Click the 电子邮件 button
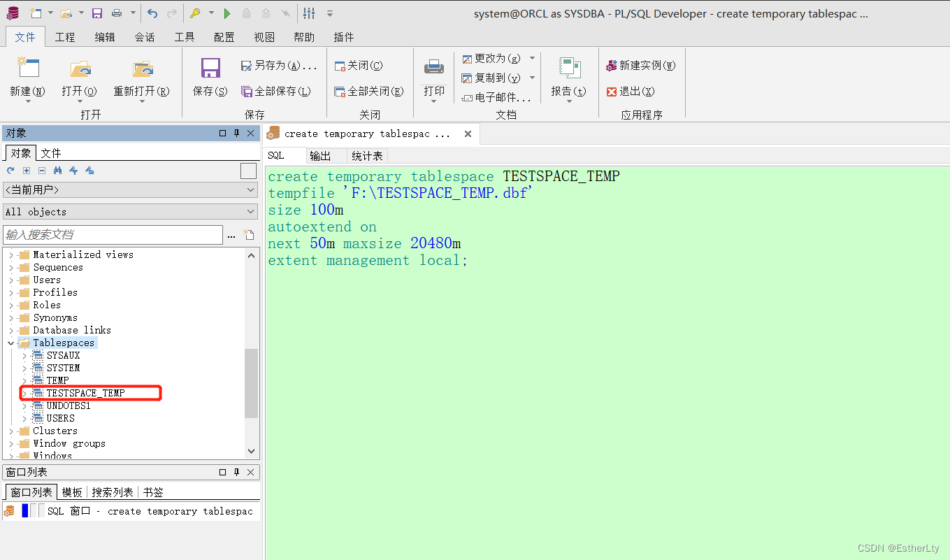 497,97
